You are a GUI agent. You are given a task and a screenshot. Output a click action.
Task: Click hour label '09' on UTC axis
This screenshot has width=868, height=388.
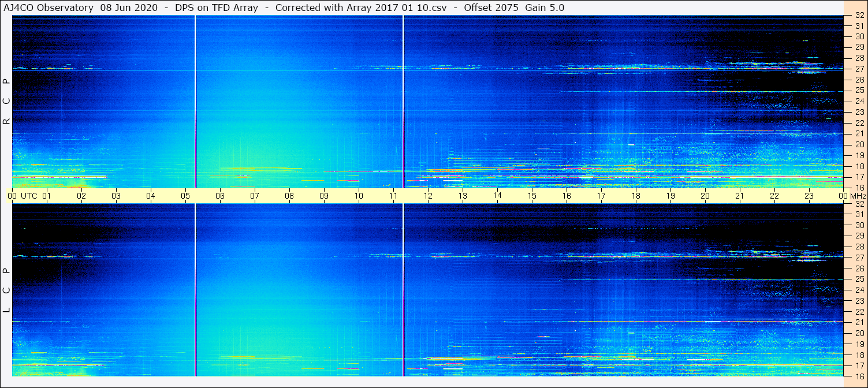324,196
